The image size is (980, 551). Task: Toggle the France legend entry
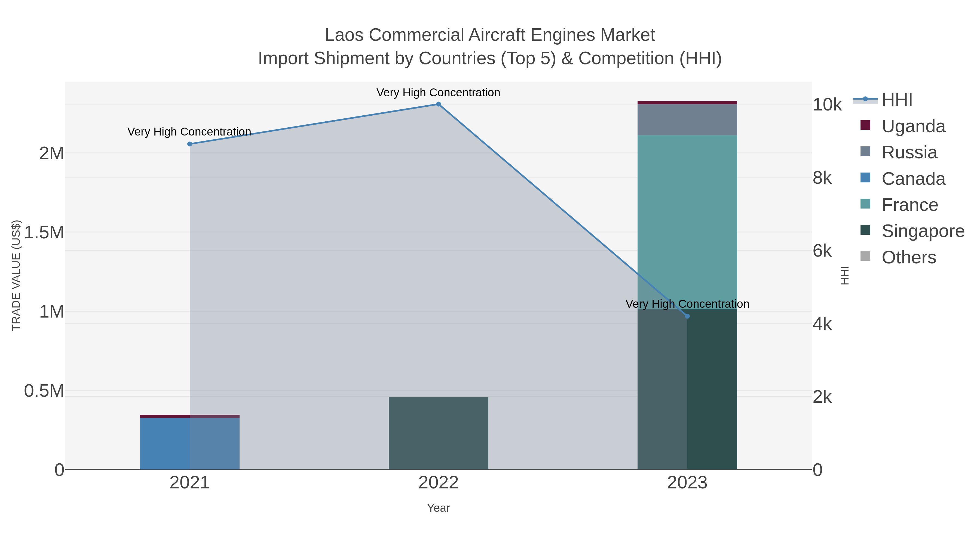point(899,205)
